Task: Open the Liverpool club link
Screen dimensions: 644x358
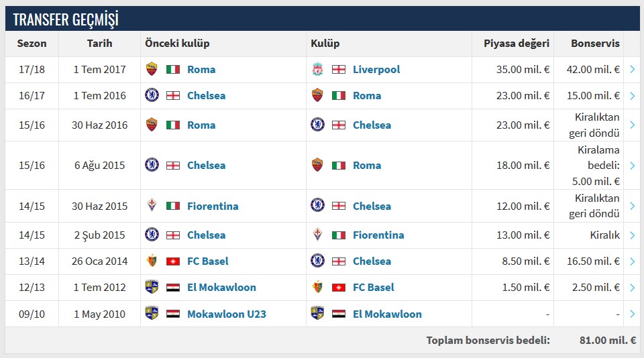Action: [376, 69]
